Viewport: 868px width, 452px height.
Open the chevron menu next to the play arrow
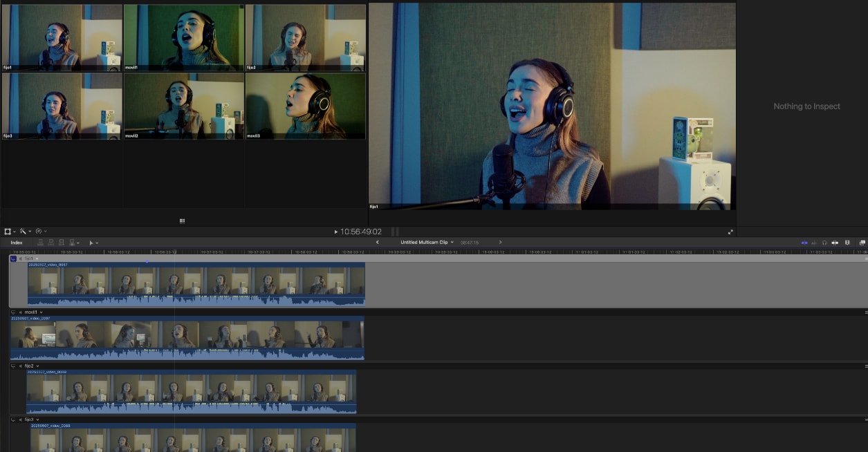97,243
